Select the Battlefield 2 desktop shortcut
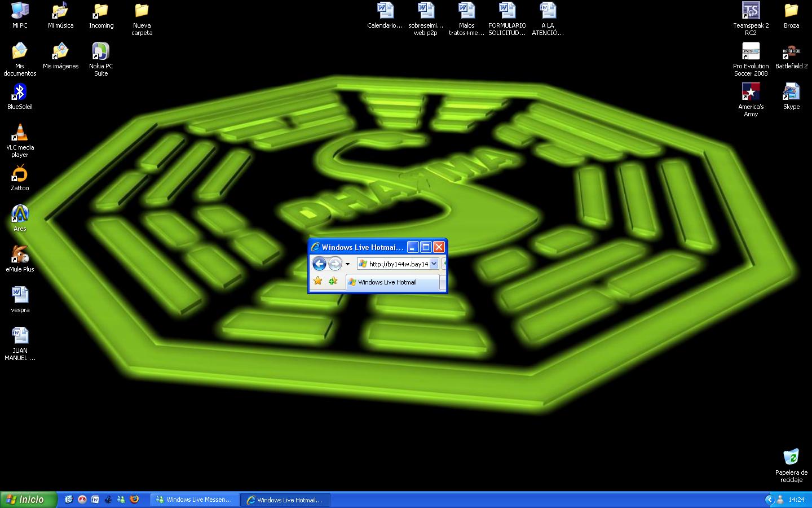 click(x=791, y=52)
